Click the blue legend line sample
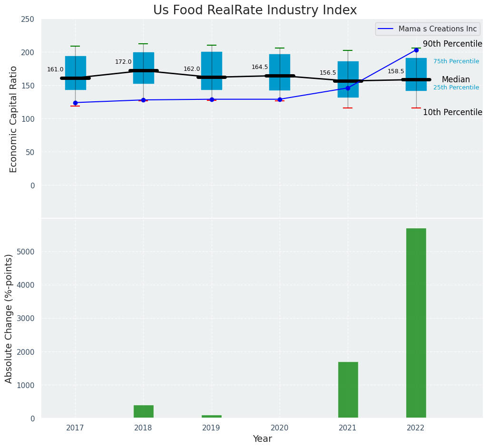 [x=386, y=29]
